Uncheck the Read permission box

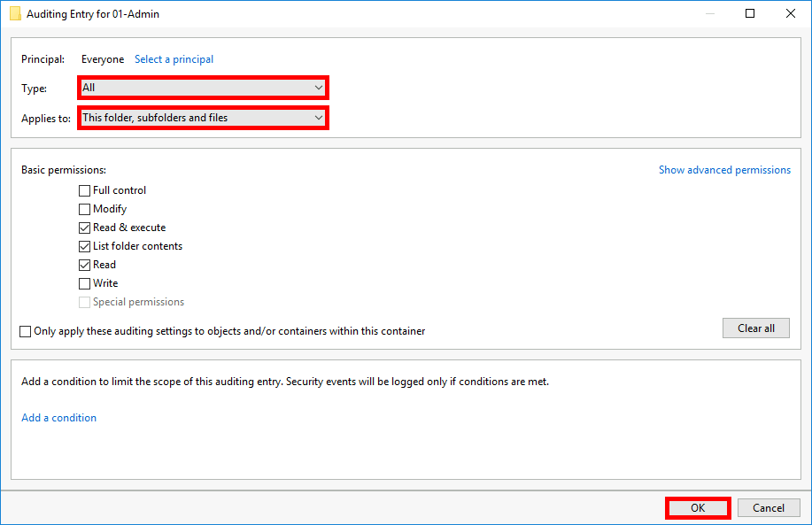tap(84, 264)
